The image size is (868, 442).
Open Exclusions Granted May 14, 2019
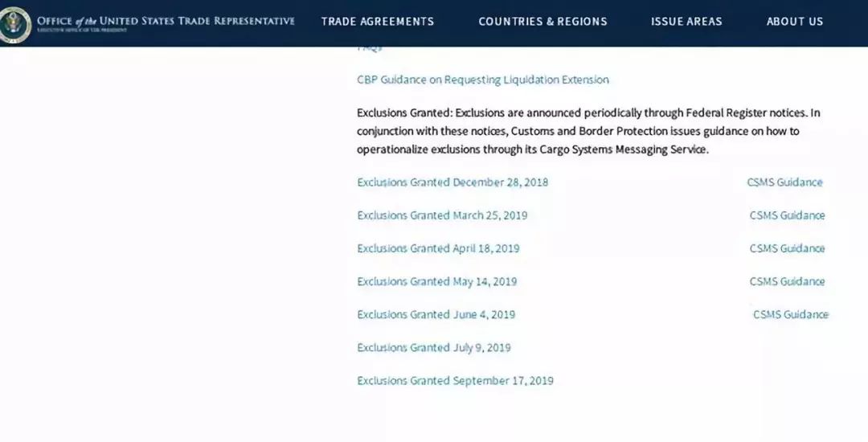(436, 281)
